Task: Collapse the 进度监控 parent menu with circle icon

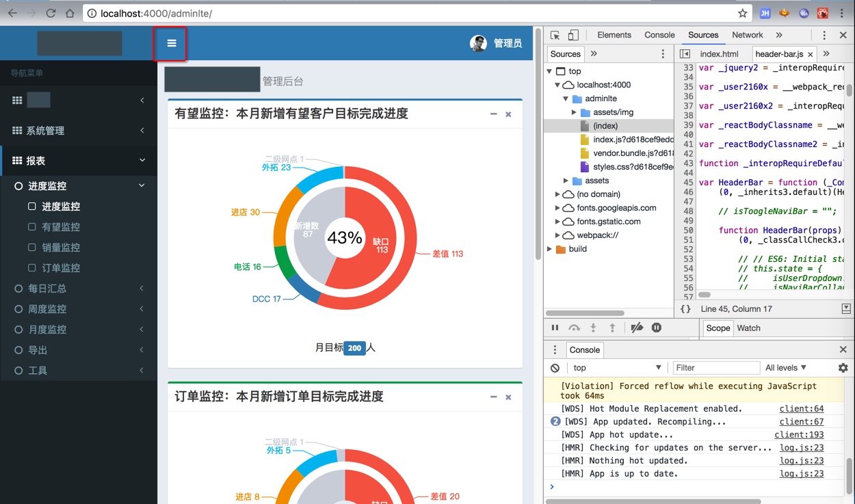Action: [x=79, y=186]
